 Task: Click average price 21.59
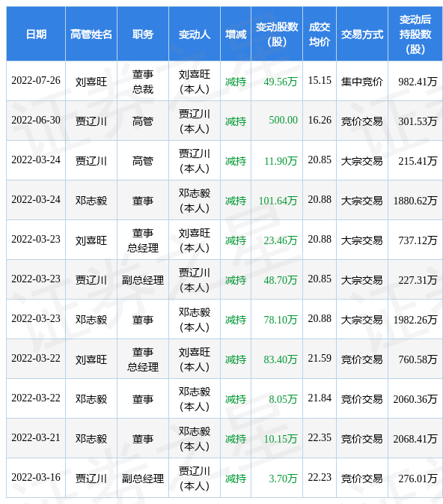[x=320, y=359]
